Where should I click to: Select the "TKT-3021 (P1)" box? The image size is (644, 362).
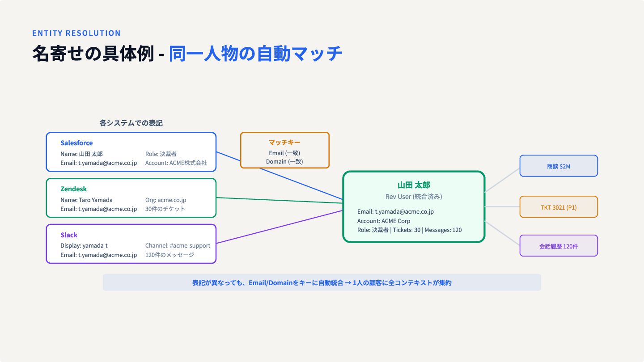pos(559,207)
